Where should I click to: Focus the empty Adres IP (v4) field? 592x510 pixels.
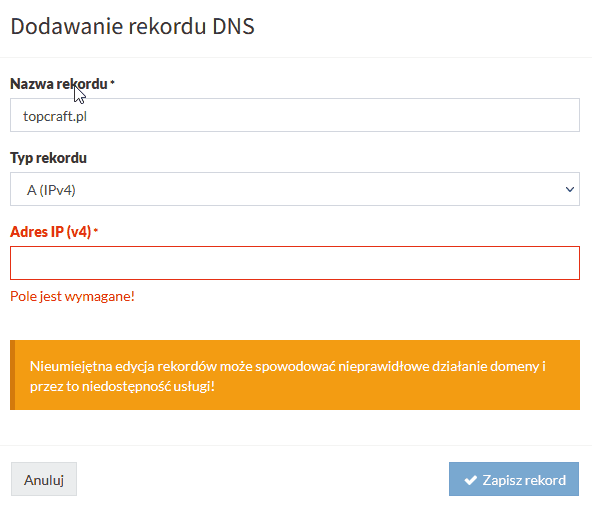(x=295, y=263)
